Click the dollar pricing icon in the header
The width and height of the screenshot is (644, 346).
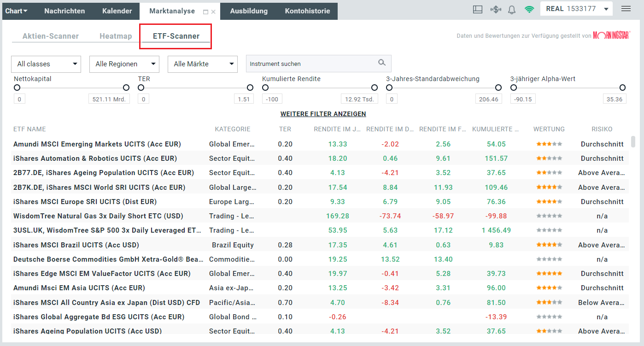pyautogui.click(x=495, y=9)
